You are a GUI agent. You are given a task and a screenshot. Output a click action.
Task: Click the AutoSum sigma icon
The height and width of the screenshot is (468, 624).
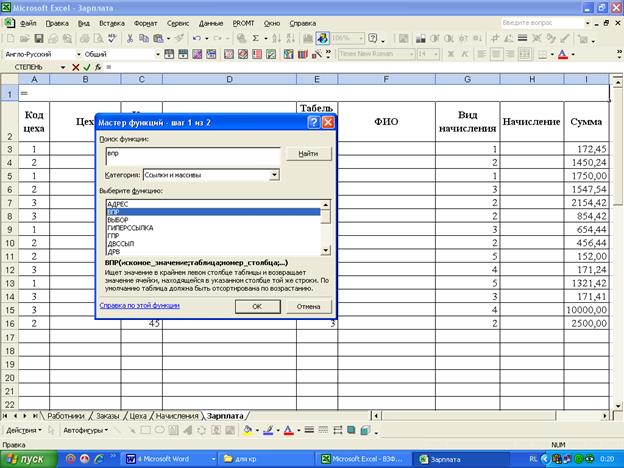coord(255,38)
